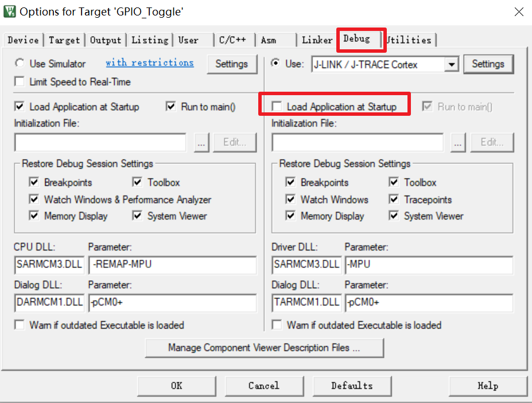Select the Use debugger radio button
532x403 pixels.
(x=275, y=63)
